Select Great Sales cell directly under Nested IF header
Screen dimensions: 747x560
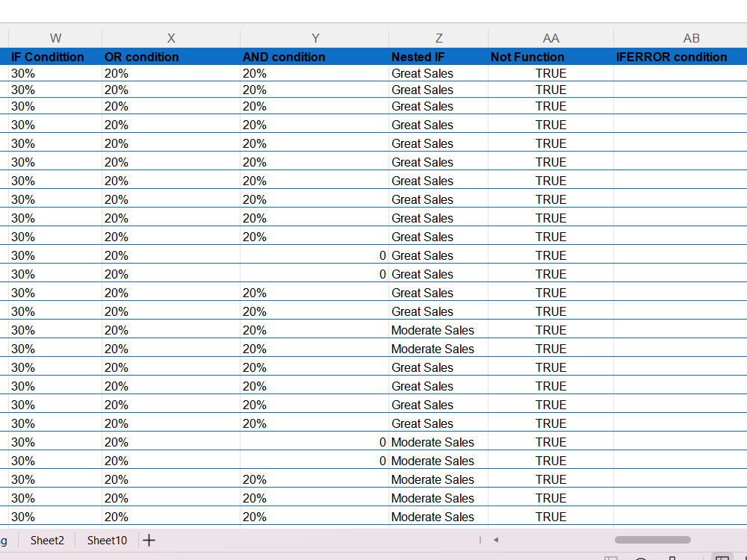pyautogui.click(x=438, y=73)
